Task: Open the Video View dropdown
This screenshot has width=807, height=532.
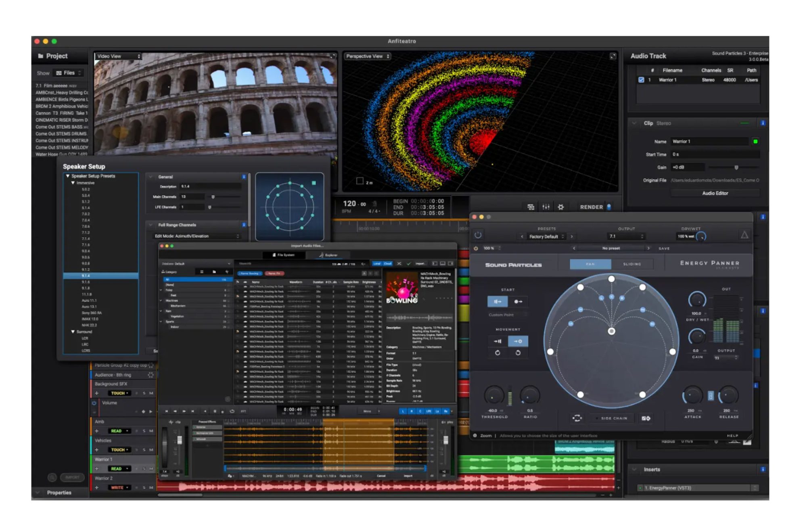Action: click(119, 56)
